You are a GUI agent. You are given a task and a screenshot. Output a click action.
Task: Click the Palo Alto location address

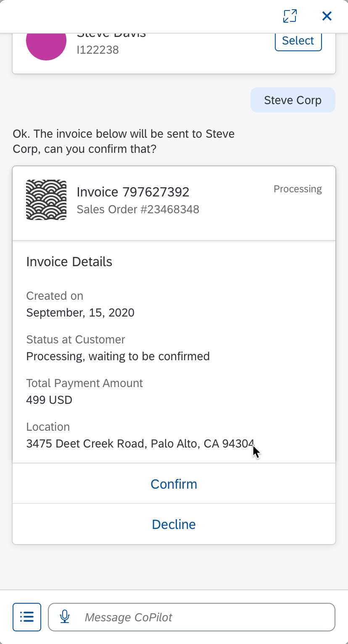(x=140, y=443)
